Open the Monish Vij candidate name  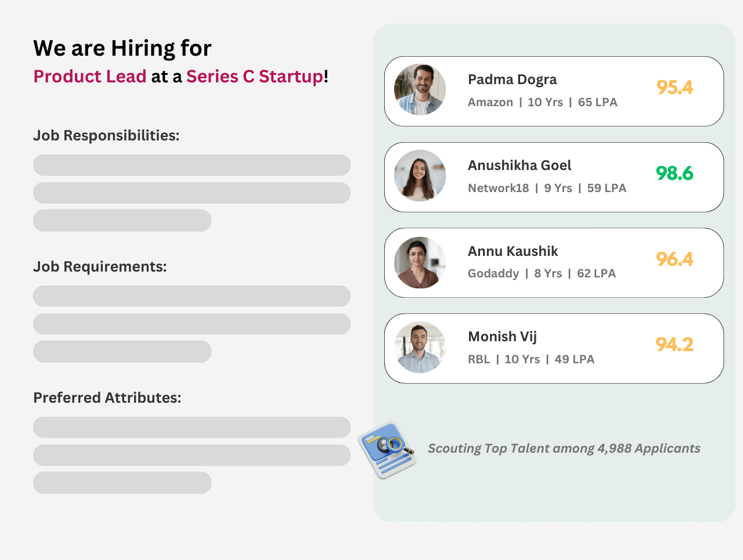click(x=502, y=337)
